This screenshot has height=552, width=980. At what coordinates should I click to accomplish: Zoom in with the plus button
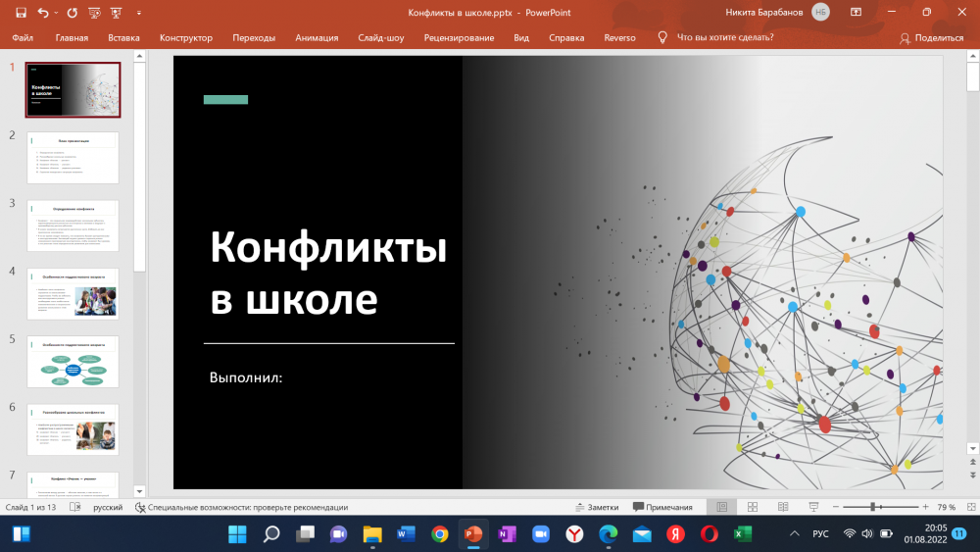tap(926, 507)
